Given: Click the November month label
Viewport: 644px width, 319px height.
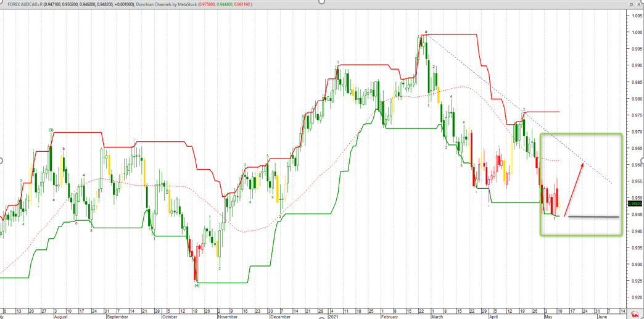Looking at the screenshot, I should click(x=227, y=317).
